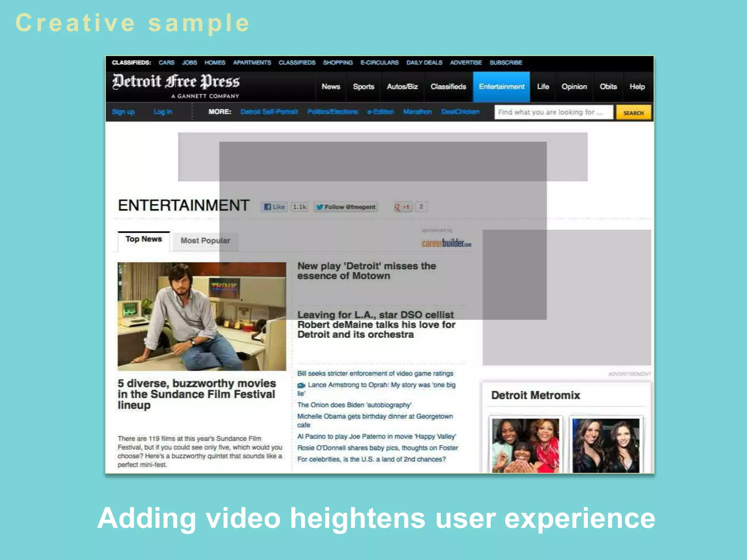Click E-CIRCULARS in the top bar

379,63
